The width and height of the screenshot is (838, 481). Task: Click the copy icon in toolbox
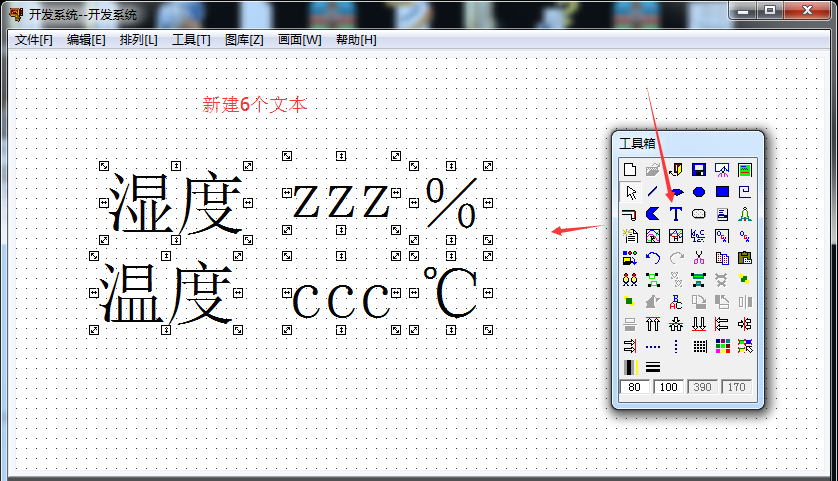click(x=722, y=258)
